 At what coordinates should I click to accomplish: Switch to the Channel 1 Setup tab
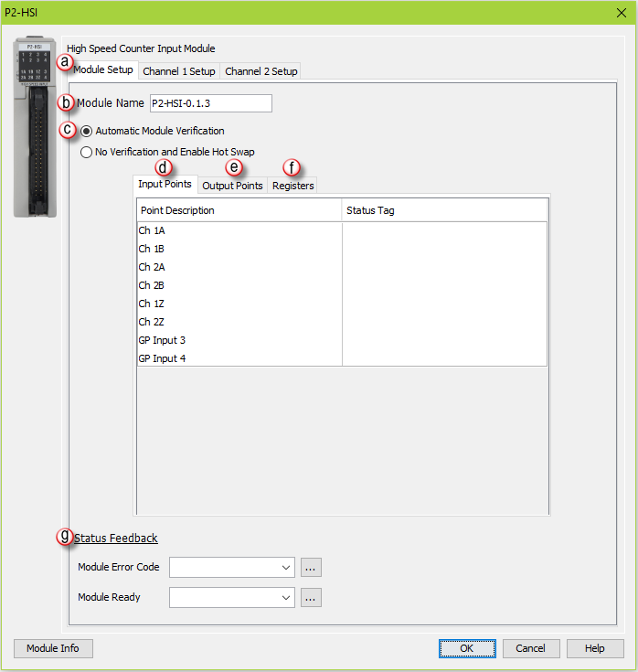179,71
